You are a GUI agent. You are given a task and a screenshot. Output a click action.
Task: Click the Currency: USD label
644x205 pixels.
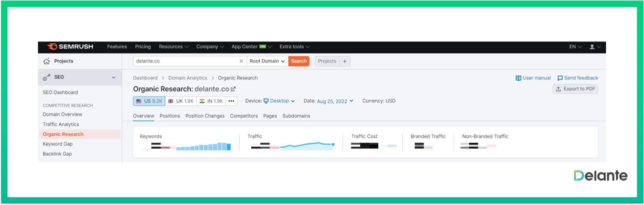pos(379,101)
